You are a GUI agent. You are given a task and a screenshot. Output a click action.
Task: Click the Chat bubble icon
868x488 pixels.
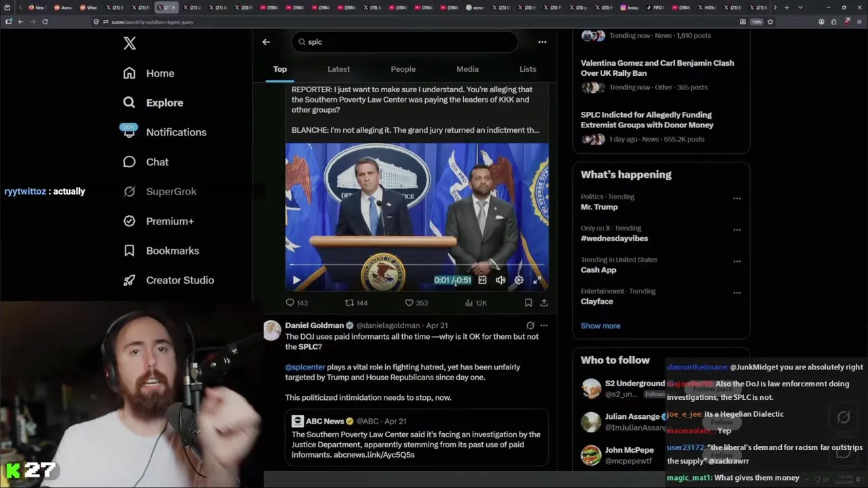pyautogui.click(x=130, y=162)
